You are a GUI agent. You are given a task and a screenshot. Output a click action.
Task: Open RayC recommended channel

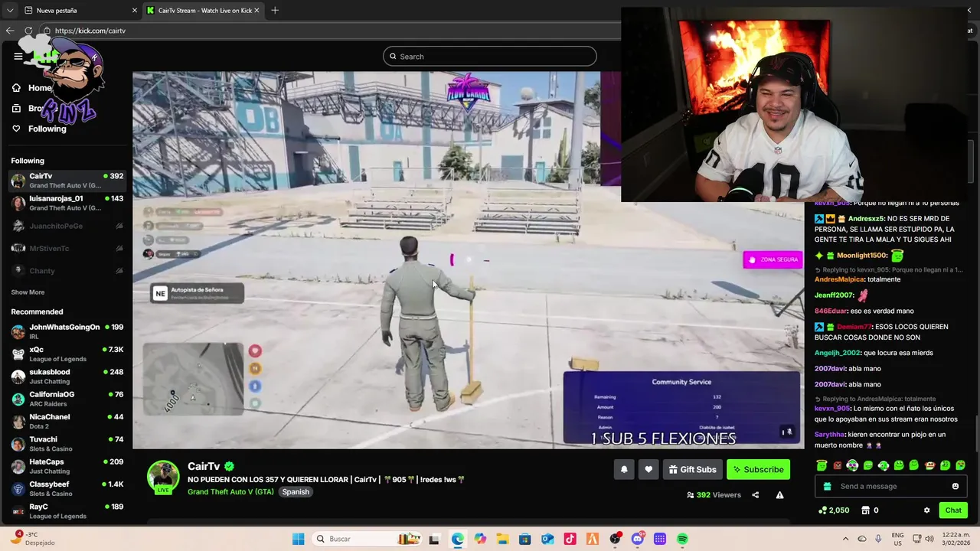click(x=67, y=511)
